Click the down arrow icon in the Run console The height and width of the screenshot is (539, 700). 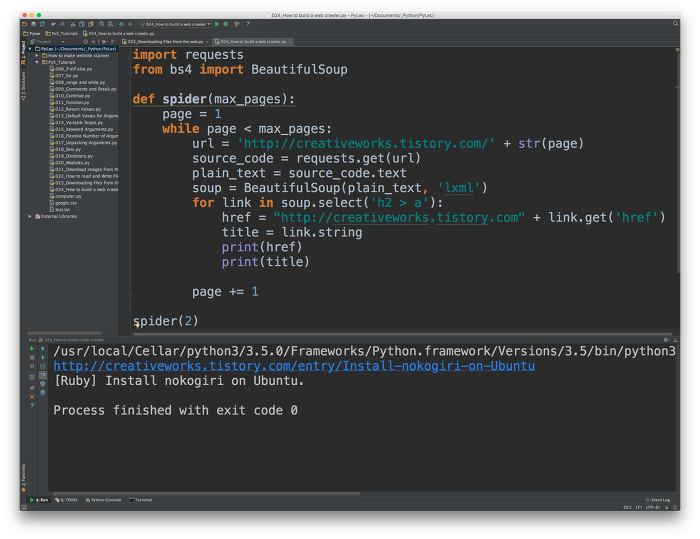(42, 357)
